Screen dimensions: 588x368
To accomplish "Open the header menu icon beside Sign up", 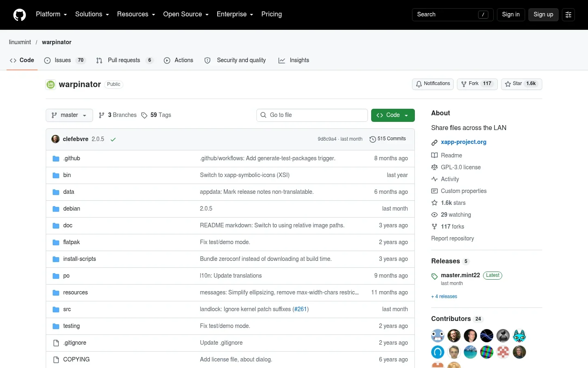I will point(568,15).
